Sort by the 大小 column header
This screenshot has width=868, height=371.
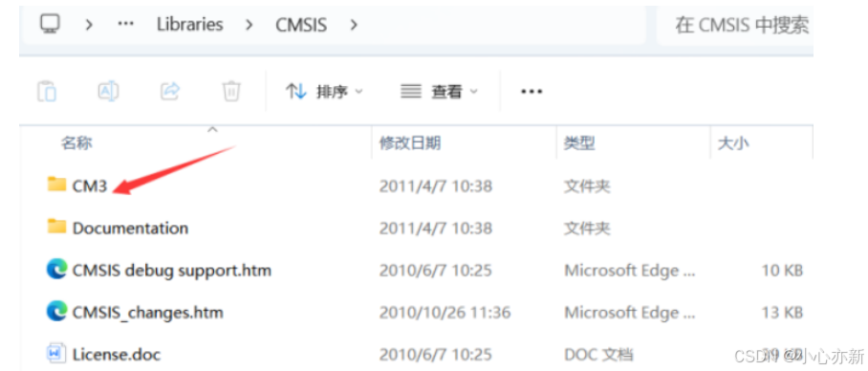click(x=733, y=143)
